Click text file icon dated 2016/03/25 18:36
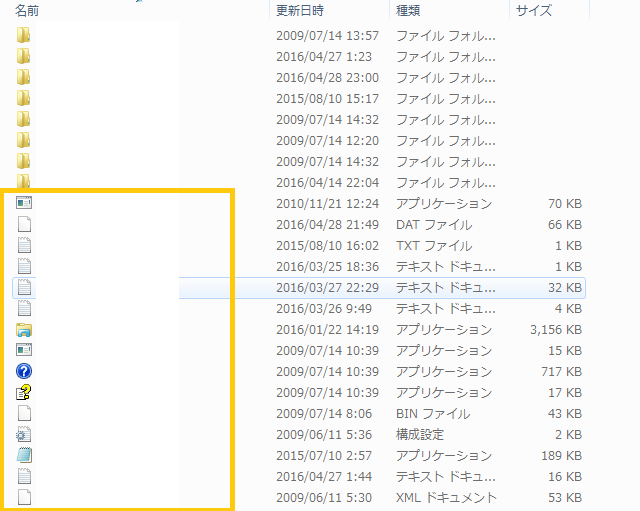The height and width of the screenshot is (511, 640). coord(24,266)
